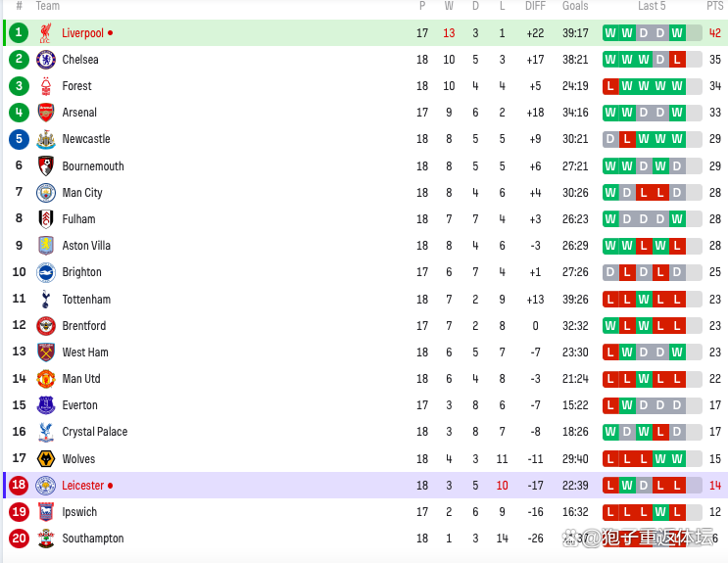Screen dimensions: 728x563
Task: Select the green position 1 circle
Action: (x=19, y=32)
